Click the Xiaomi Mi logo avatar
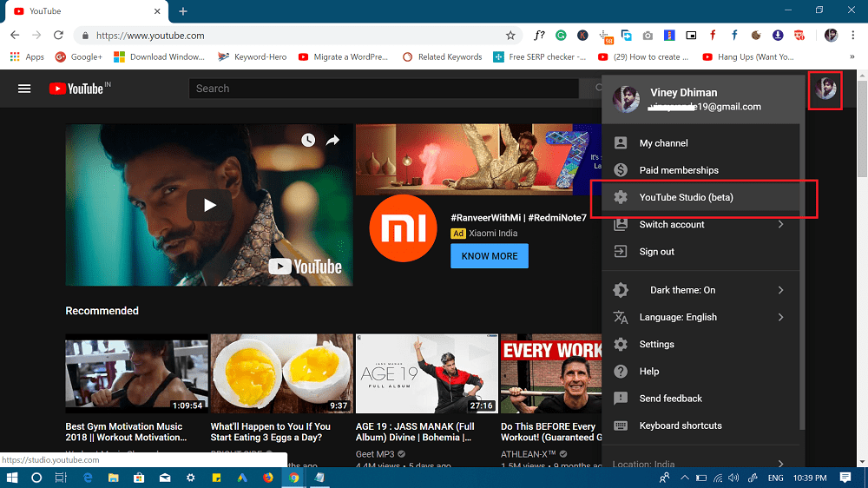 403,228
